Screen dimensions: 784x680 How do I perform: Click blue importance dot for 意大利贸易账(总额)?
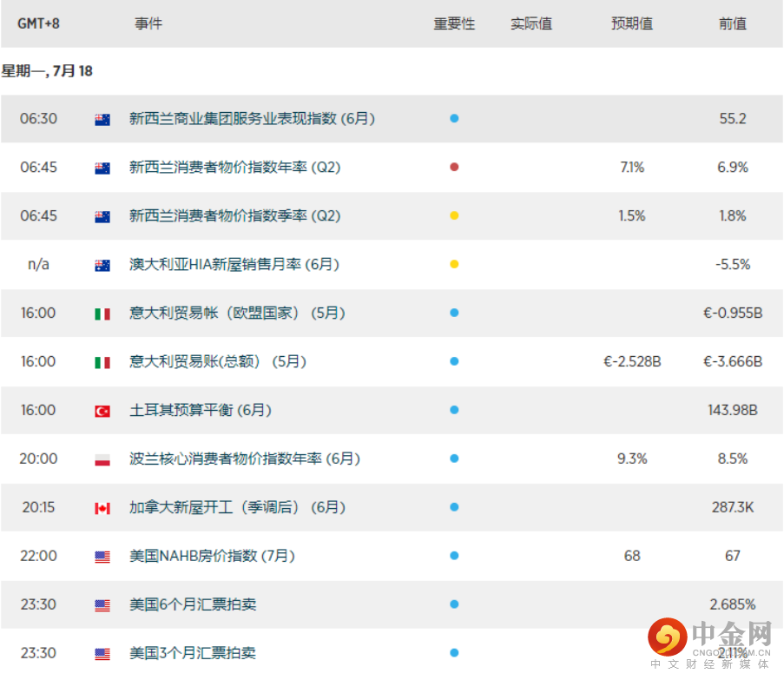(x=454, y=361)
